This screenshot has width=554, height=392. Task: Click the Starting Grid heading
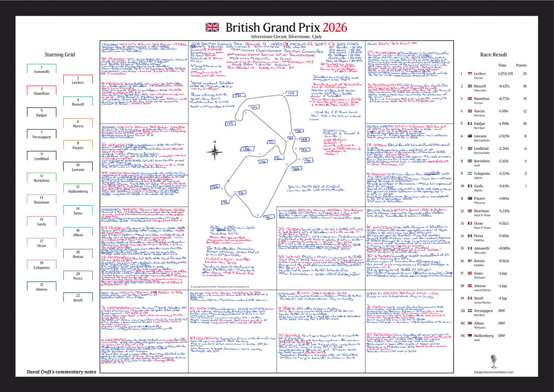(60, 55)
